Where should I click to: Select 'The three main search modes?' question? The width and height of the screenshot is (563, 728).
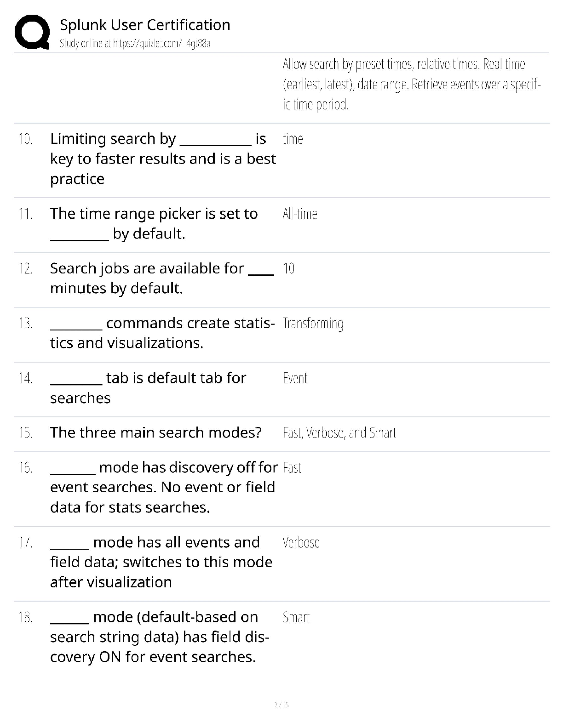156,432
